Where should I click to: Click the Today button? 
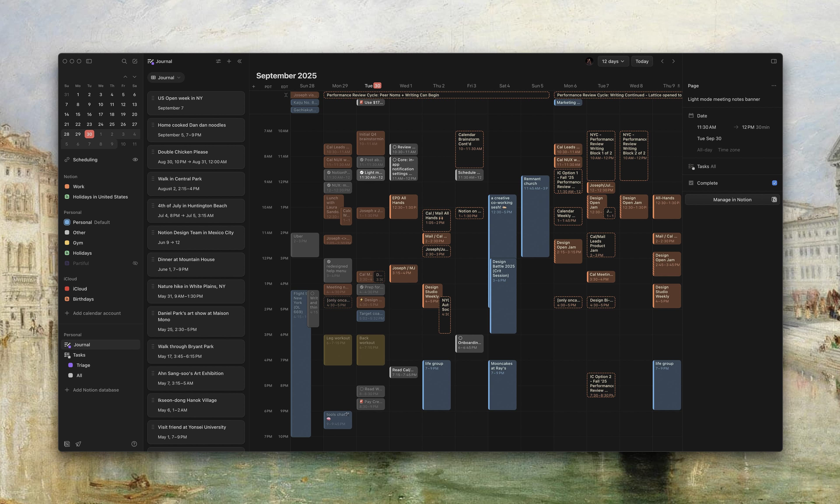pyautogui.click(x=642, y=61)
